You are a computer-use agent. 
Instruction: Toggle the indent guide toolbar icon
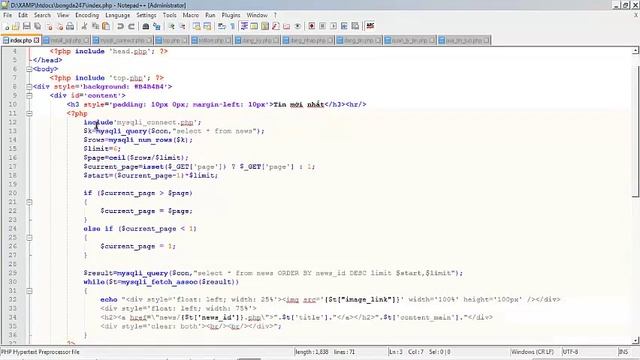244,27
